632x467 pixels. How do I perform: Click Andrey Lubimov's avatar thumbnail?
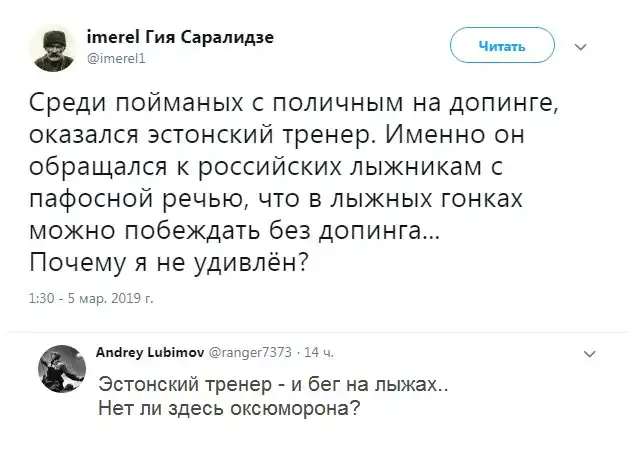click(x=59, y=371)
